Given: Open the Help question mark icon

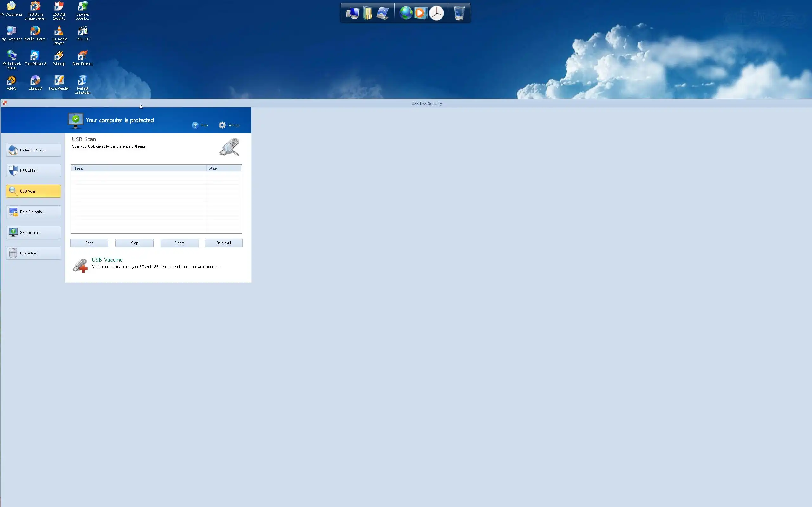Looking at the screenshot, I should 195,125.
